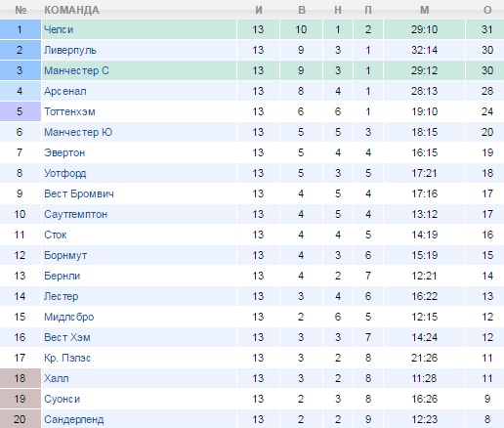The width and height of the screenshot is (504, 428).
Task: Select the Лестер team link
Action: (62, 296)
